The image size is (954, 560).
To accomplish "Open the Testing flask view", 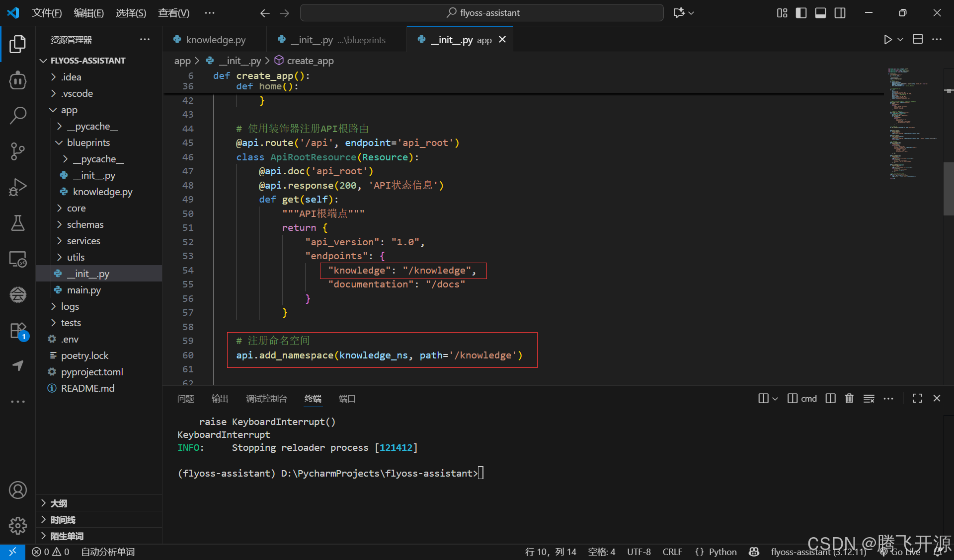I will (18, 223).
